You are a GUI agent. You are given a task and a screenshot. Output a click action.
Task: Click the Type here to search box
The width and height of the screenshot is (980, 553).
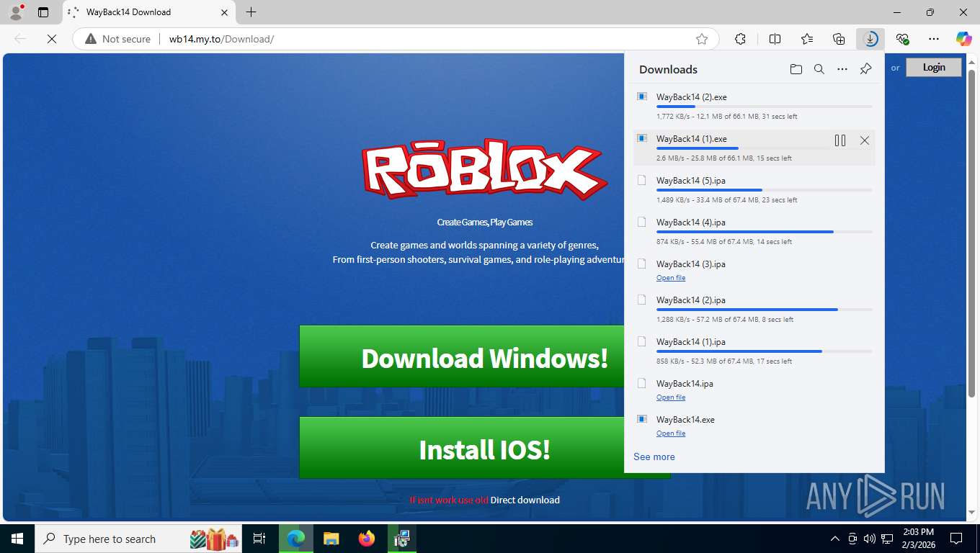pyautogui.click(x=139, y=539)
